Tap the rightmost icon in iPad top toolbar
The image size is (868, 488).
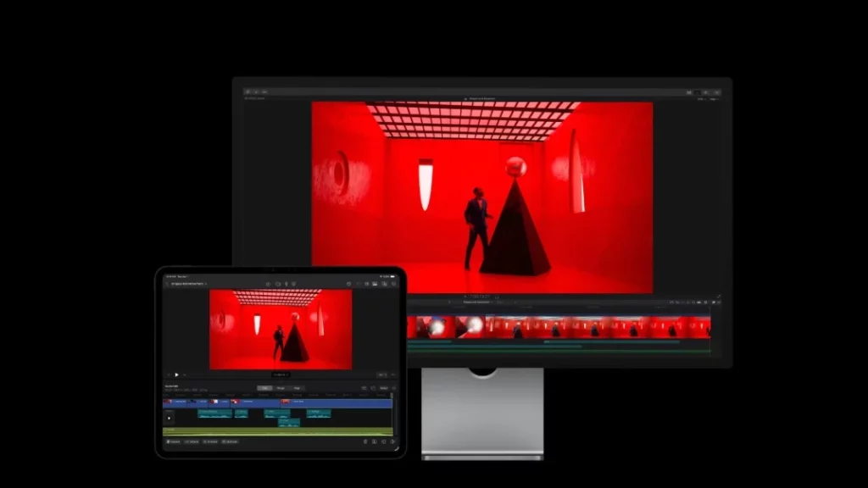click(394, 284)
